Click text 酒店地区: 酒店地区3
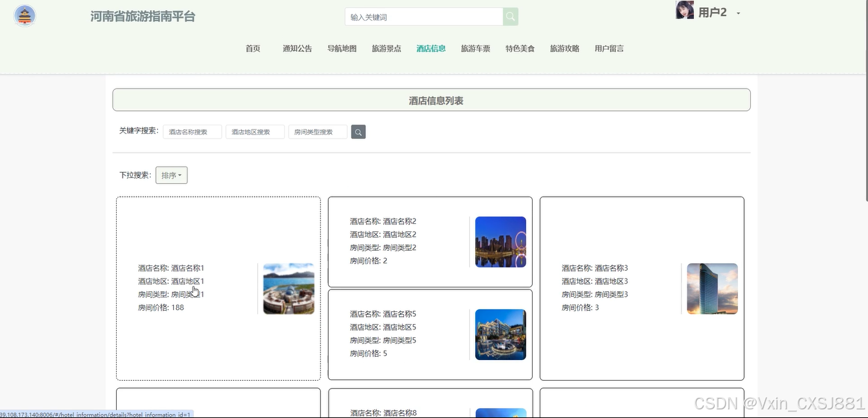Viewport: 868px width, 418px height. pos(595,281)
